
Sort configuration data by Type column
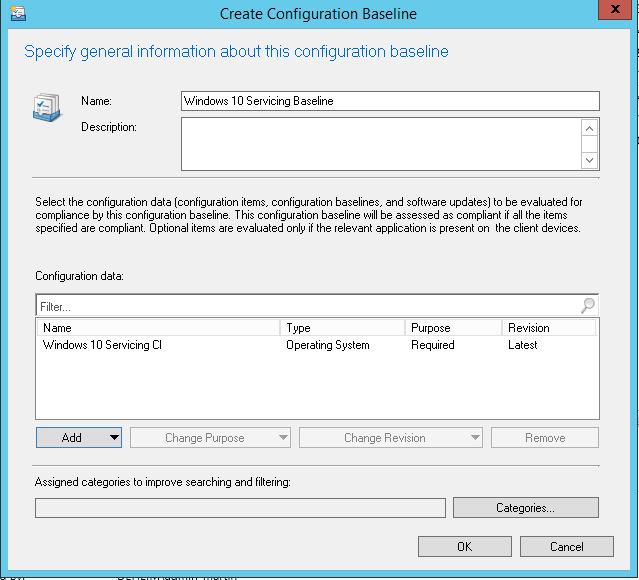[x=342, y=328]
